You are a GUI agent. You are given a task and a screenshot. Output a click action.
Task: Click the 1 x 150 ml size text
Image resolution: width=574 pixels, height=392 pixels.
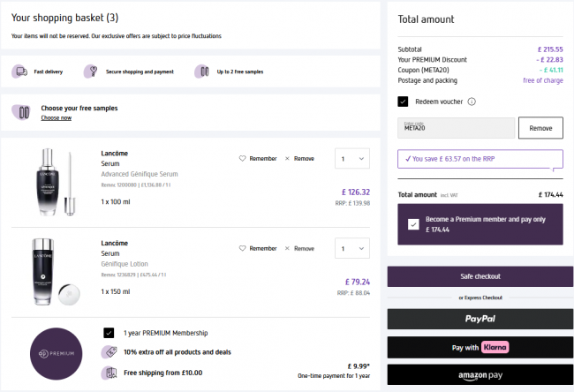116,291
